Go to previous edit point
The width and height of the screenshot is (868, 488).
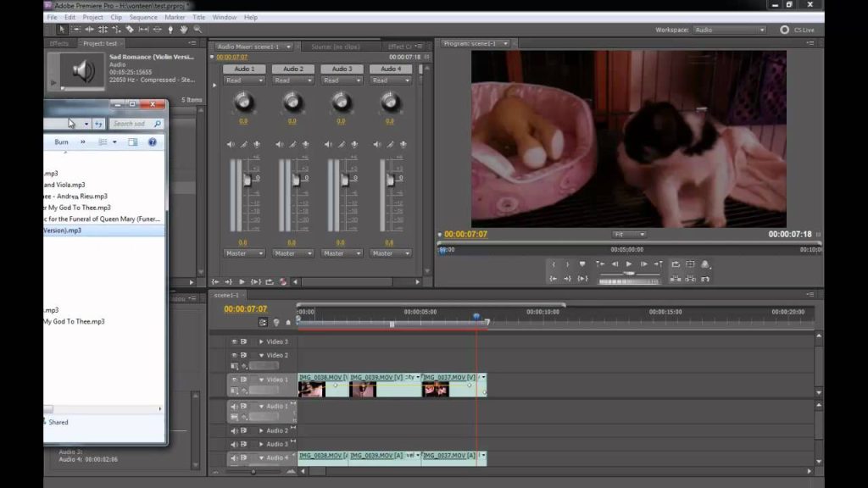tap(600, 264)
